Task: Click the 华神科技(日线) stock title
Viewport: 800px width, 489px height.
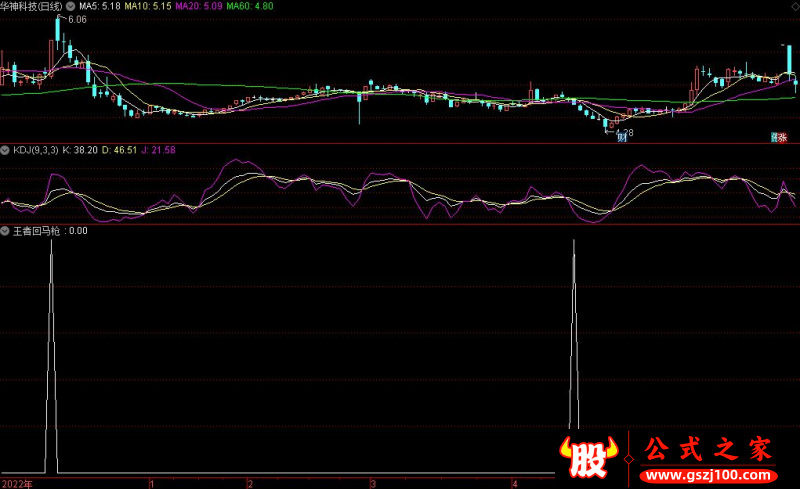Action: coord(30,7)
